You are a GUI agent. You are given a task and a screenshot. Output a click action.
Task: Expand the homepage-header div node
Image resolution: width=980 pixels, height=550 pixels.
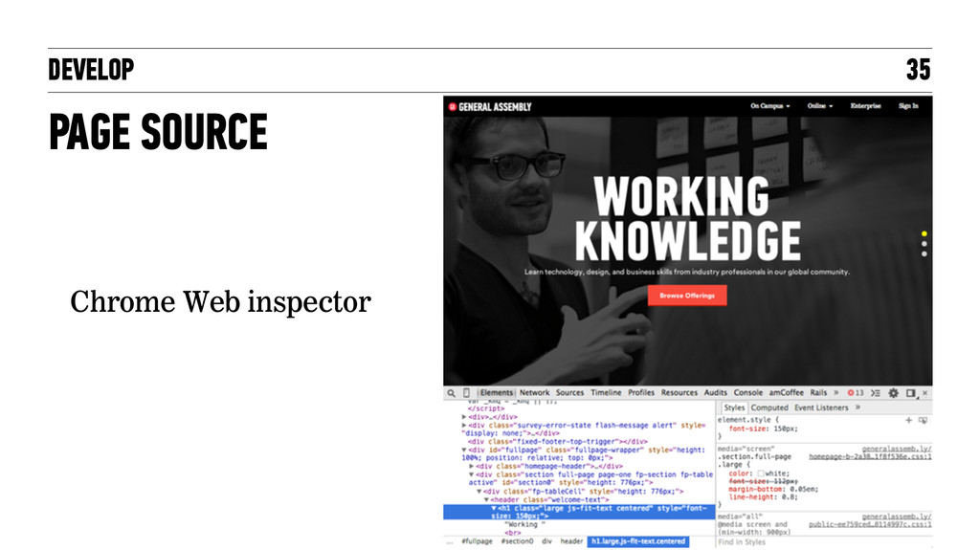tap(472, 466)
